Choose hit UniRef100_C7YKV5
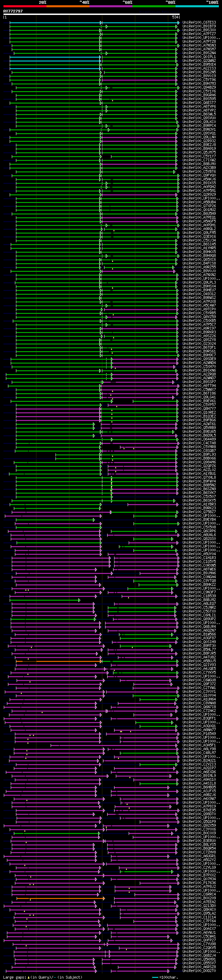The image size is (222, 980). pyautogui.click(x=199, y=673)
